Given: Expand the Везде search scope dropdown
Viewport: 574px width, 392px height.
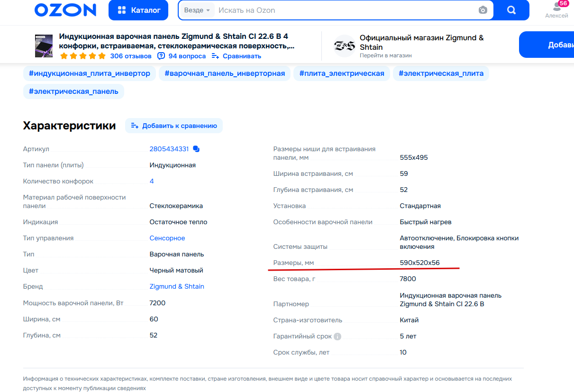Looking at the screenshot, I should click(x=197, y=10).
